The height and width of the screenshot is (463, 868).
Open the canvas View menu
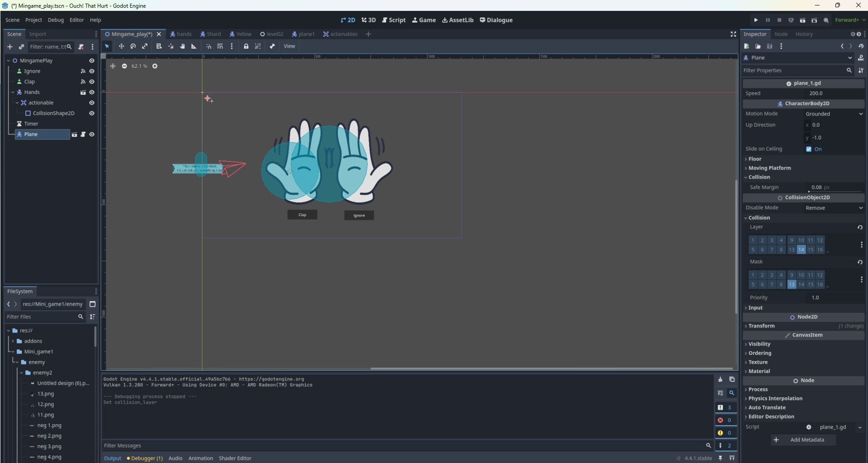[x=289, y=46]
